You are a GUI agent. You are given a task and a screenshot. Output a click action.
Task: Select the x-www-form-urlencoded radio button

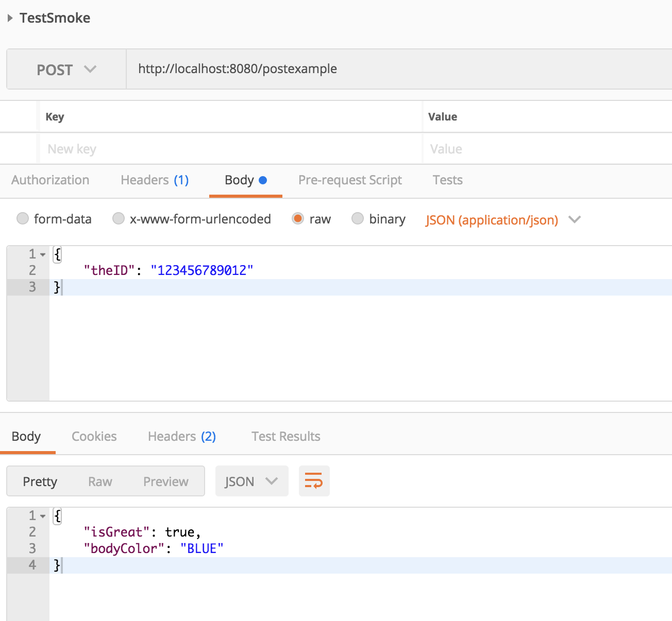click(x=119, y=218)
